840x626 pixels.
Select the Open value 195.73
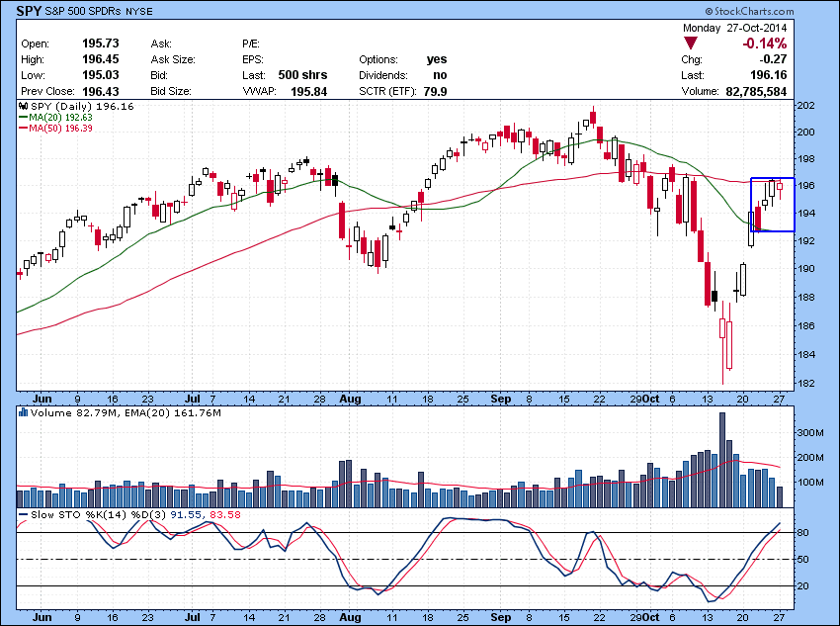[x=100, y=44]
